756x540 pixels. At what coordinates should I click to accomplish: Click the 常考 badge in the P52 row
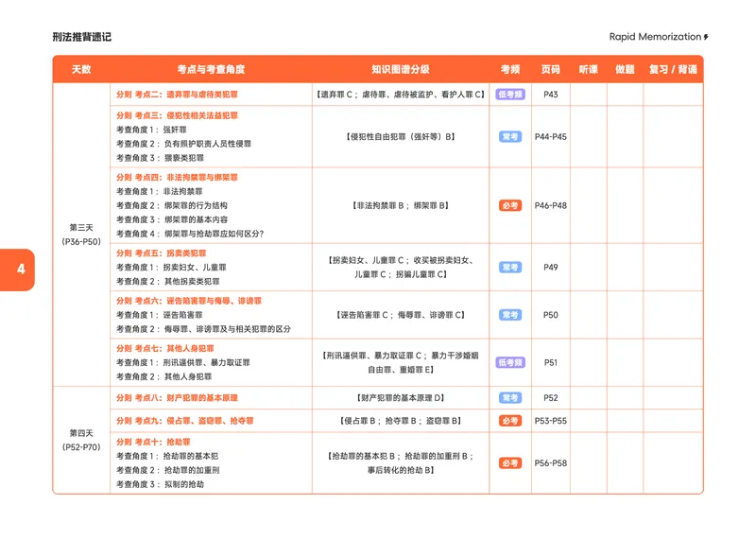pos(510,398)
